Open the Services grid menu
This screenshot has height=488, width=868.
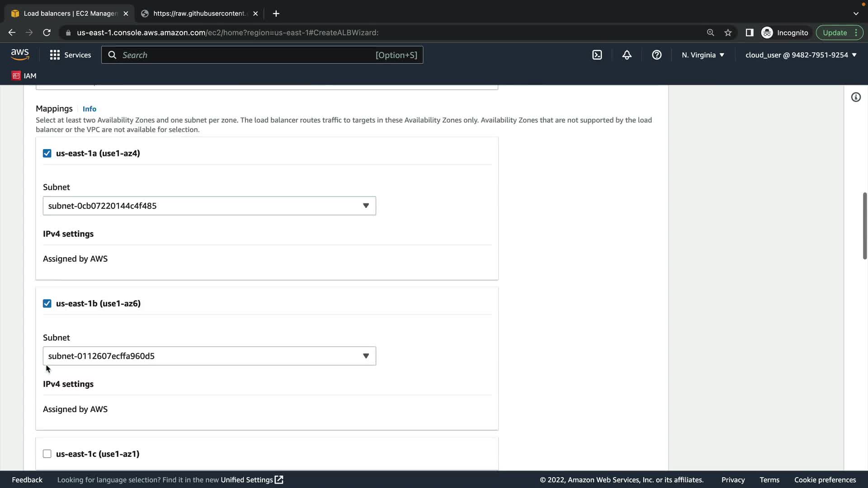point(70,55)
